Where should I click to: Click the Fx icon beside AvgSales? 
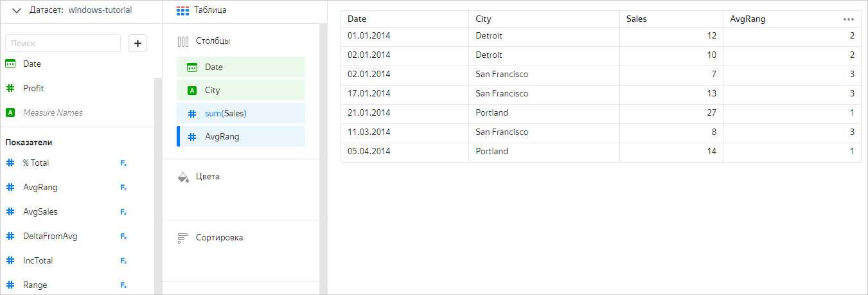pos(123,212)
